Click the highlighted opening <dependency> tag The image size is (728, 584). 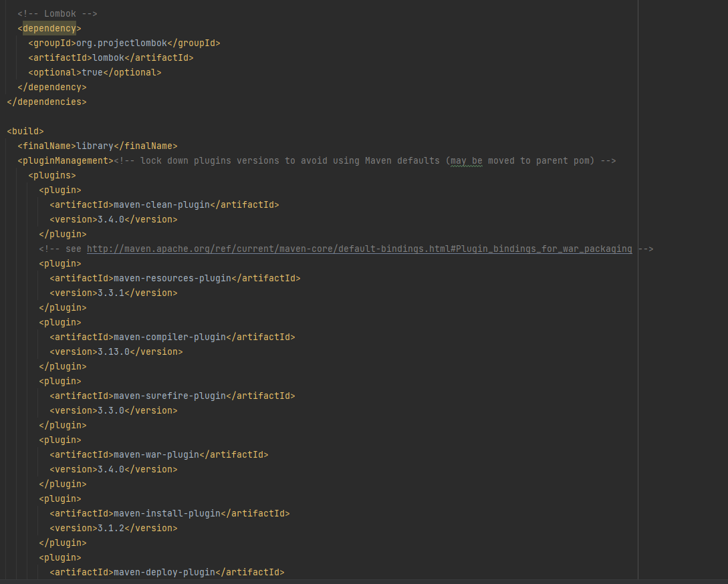(x=49, y=28)
